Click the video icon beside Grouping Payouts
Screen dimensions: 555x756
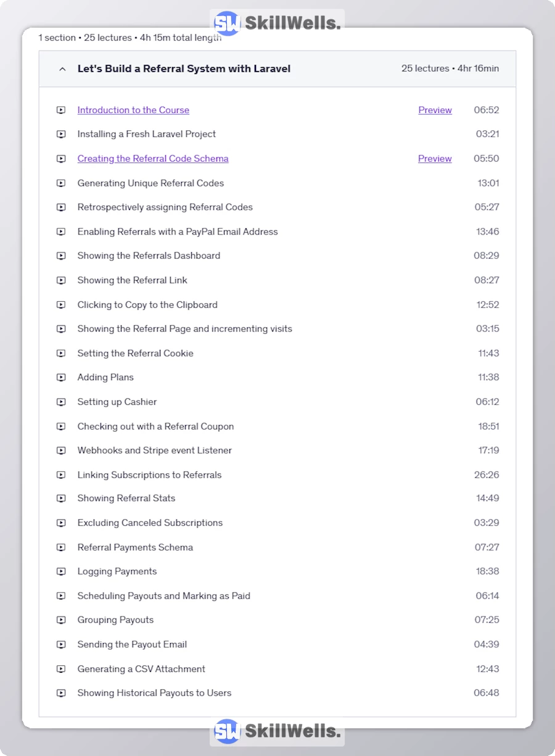pos(61,620)
